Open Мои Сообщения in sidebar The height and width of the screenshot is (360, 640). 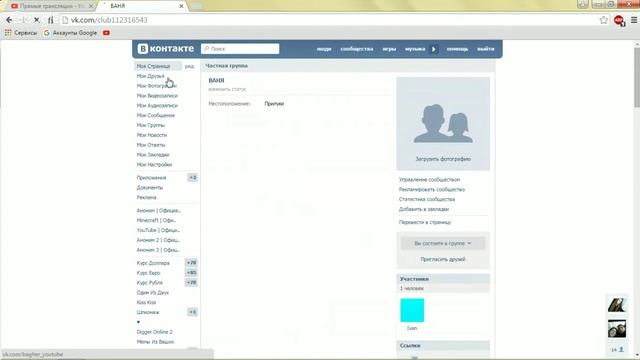point(156,115)
